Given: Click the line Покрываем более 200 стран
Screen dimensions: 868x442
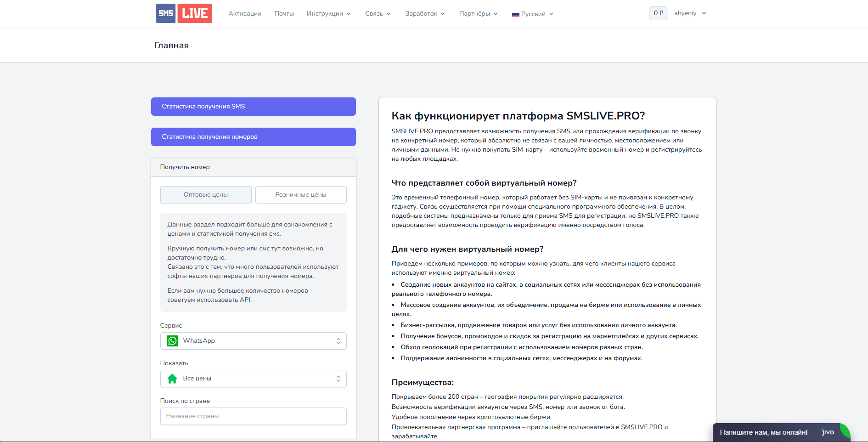Looking at the screenshot, I should click(x=507, y=397).
